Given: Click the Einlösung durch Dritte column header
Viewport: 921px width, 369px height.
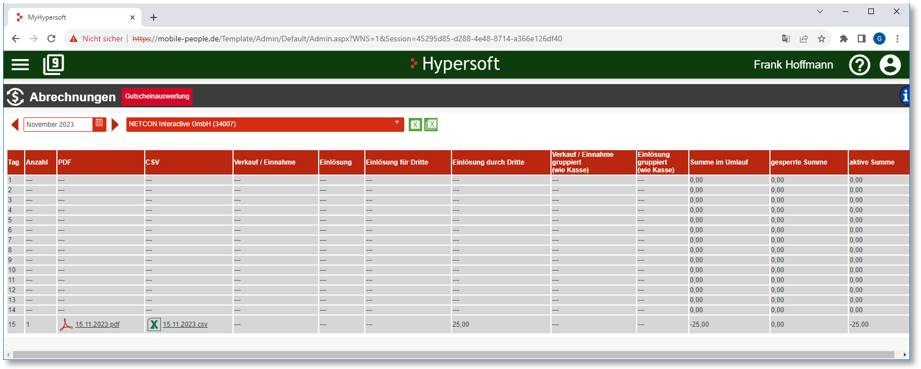Looking at the screenshot, I should [500, 162].
